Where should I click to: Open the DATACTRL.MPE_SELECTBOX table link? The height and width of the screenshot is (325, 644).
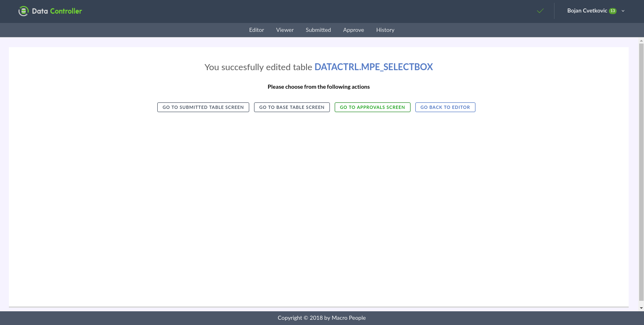pos(373,67)
